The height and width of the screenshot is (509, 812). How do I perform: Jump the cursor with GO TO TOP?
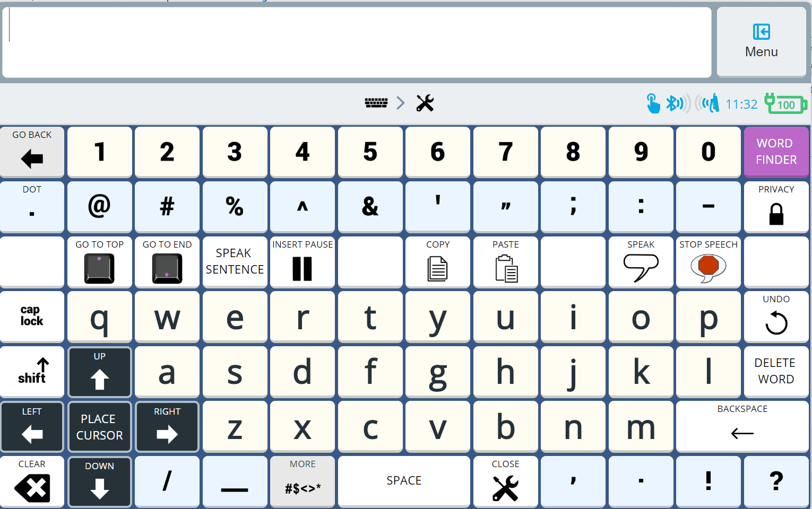click(x=100, y=262)
